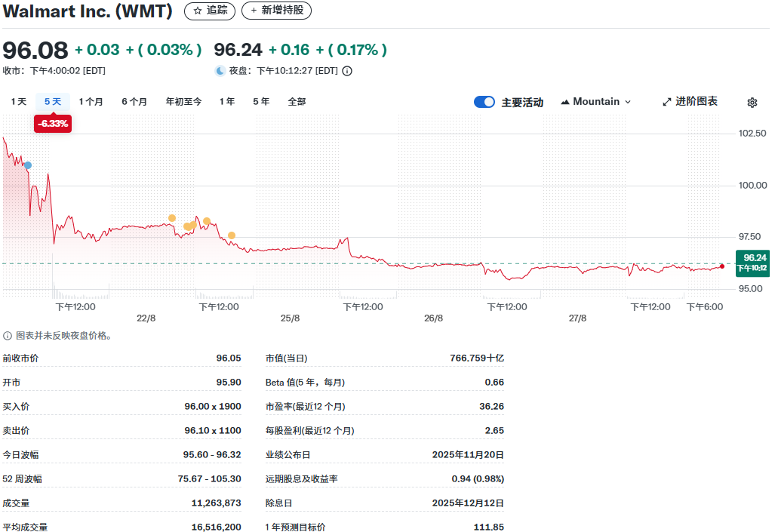Select the 6个月 range tab
Screen dimensions: 775x532
pos(134,102)
